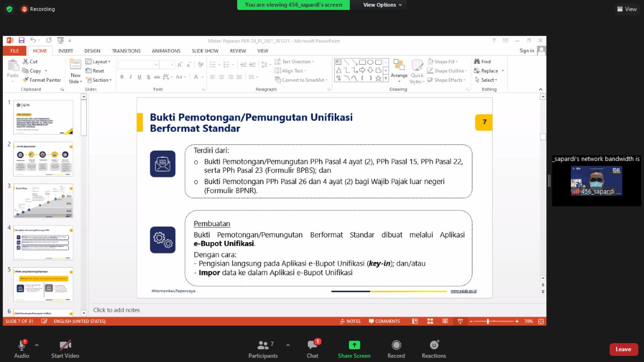Viewport: 644px width, 362px height.
Task: Open the Layout dropdown in Slides group
Action: coord(98,61)
